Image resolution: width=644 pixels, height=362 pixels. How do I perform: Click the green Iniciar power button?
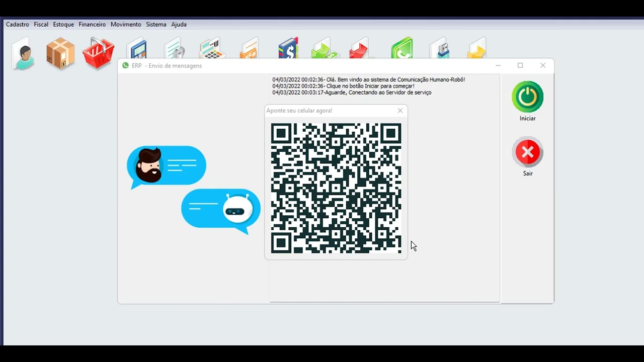pyautogui.click(x=528, y=97)
